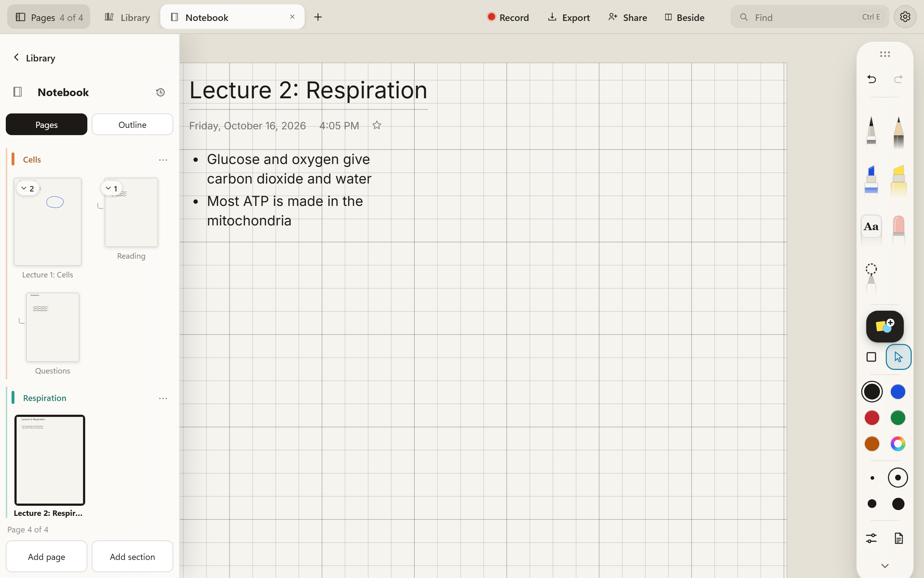Screen dimensions: 924x578
Task: Open the settings gear
Action: [905, 17]
